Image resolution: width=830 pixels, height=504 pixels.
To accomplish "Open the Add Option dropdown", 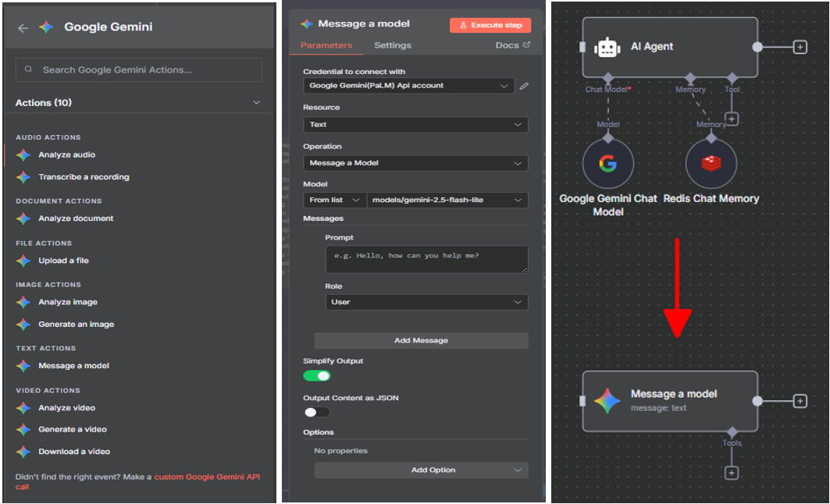I will pyautogui.click(x=422, y=470).
